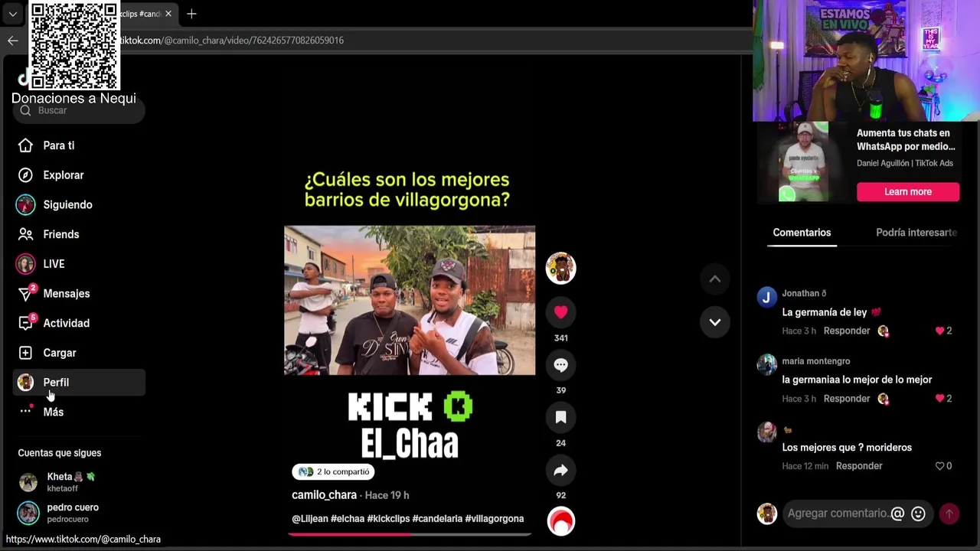This screenshot has height=551, width=980.
Task: Go to previous video with up chevron
Action: coord(714,279)
